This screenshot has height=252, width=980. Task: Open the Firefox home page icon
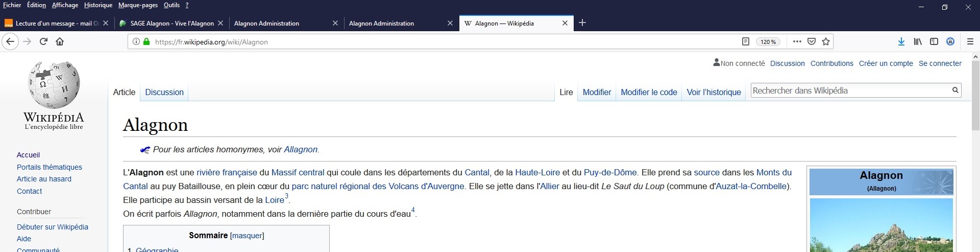point(60,41)
